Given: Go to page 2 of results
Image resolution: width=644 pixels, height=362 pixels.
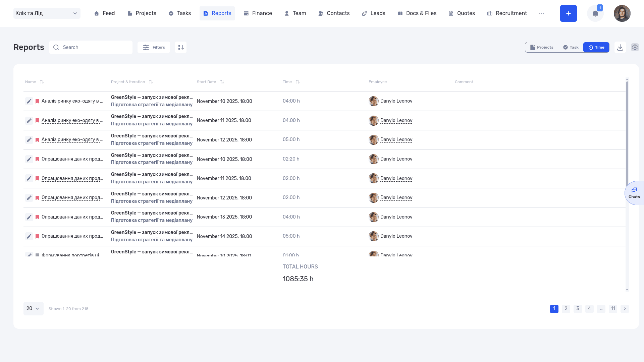Looking at the screenshot, I should 566,309.
